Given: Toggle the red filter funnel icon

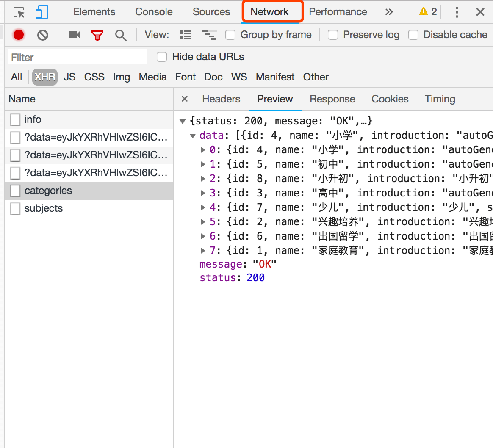Looking at the screenshot, I should (97, 35).
